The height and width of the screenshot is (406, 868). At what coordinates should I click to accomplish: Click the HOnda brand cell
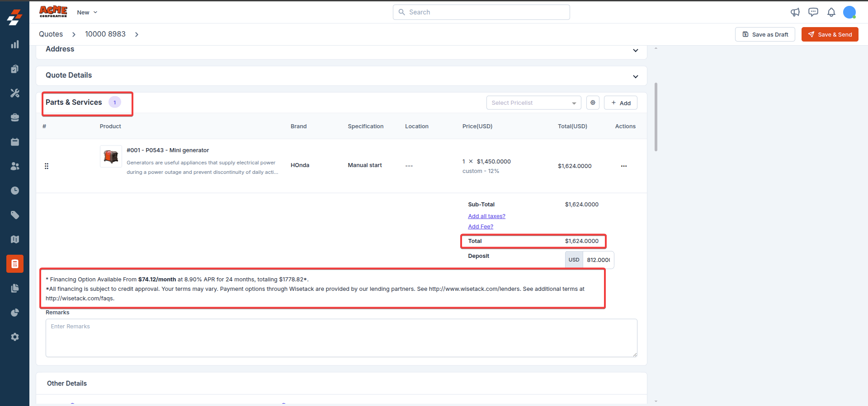pos(300,165)
